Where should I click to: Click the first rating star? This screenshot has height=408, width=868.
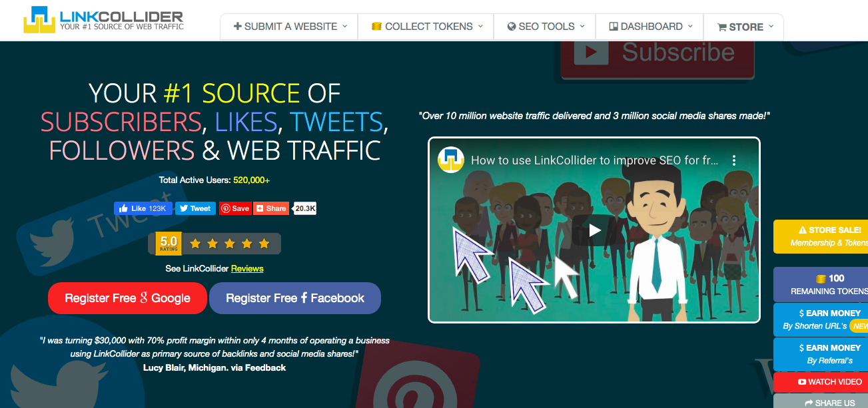point(195,244)
